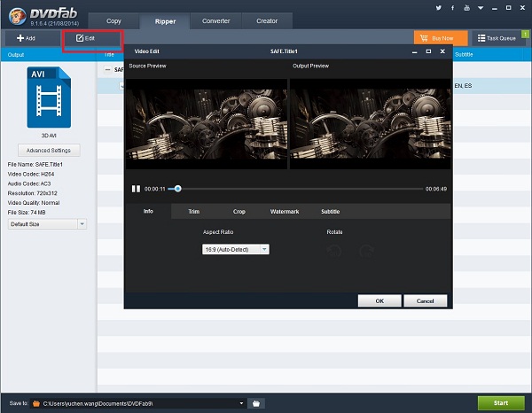The width and height of the screenshot is (532, 413).
Task: Click the Output Preview video
Action: [x=370, y=124]
